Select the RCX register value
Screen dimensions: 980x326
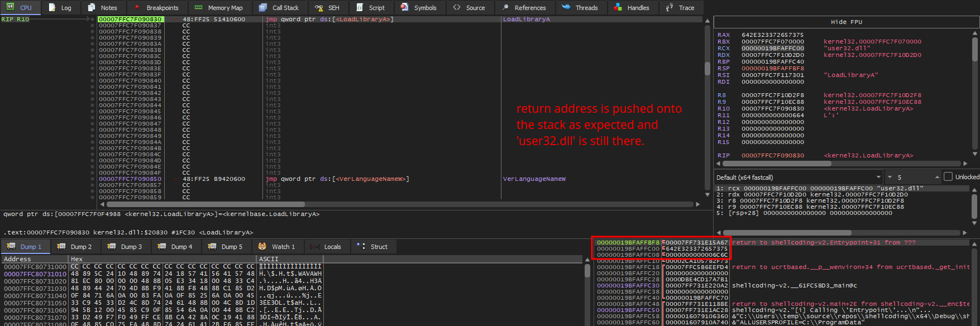click(x=772, y=49)
